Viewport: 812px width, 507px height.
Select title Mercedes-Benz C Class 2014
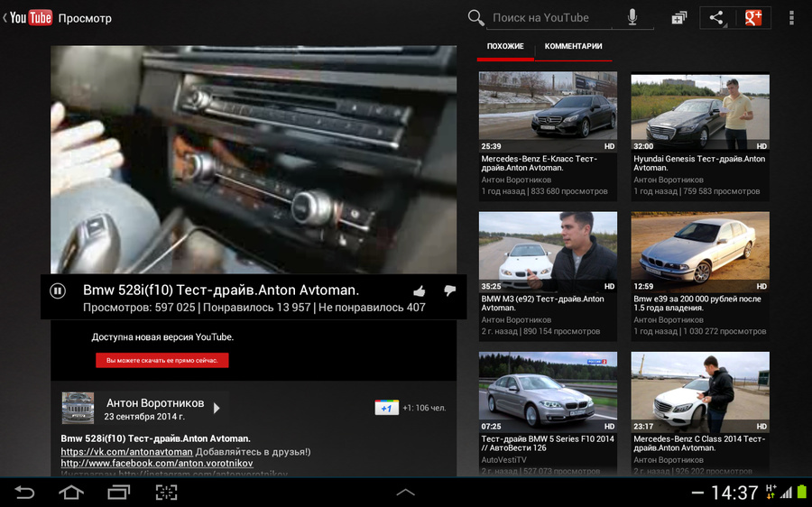tap(699, 443)
